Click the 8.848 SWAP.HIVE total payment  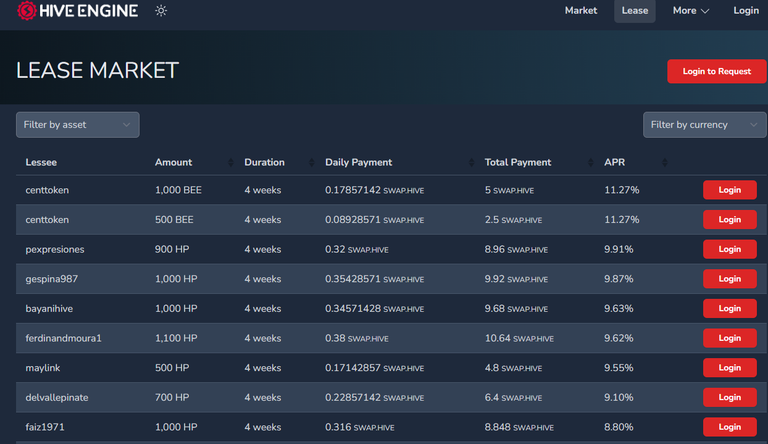coord(519,427)
